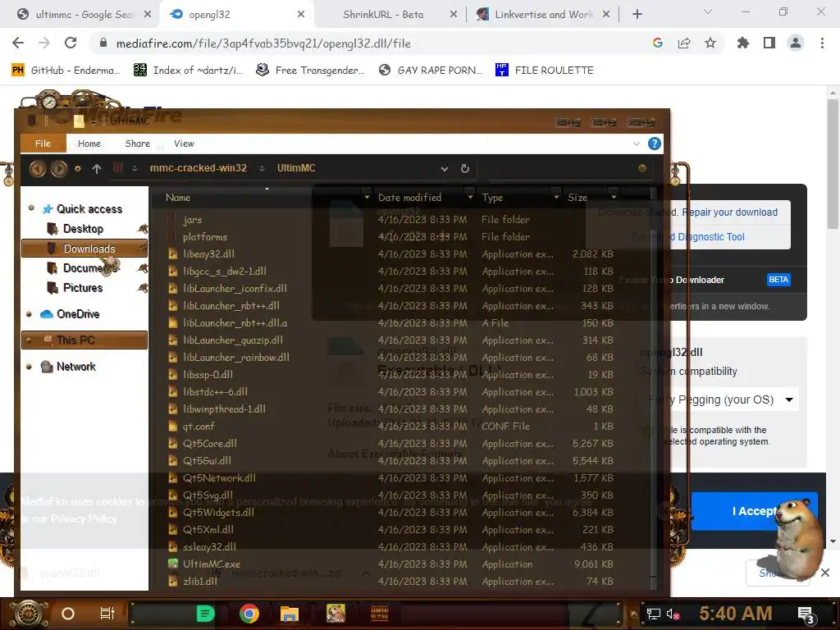Image resolution: width=840 pixels, height=630 pixels.
Task: Click the Download Diagnostic Tool link
Action: click(688, 237)
